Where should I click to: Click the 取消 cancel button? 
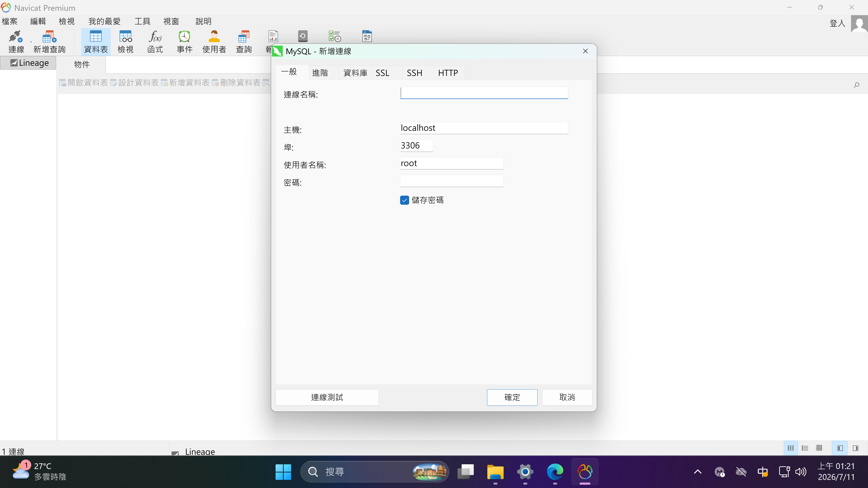[567, 397]
